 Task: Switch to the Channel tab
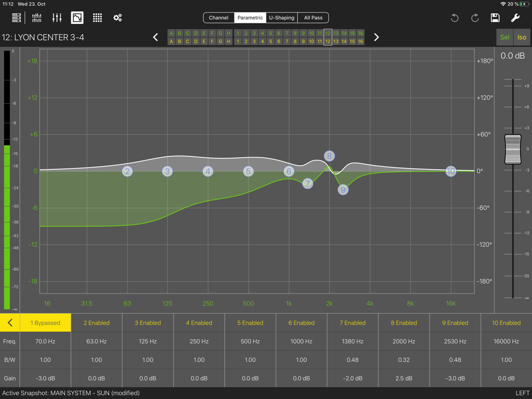pyautogui.click(x=219, y=17)
